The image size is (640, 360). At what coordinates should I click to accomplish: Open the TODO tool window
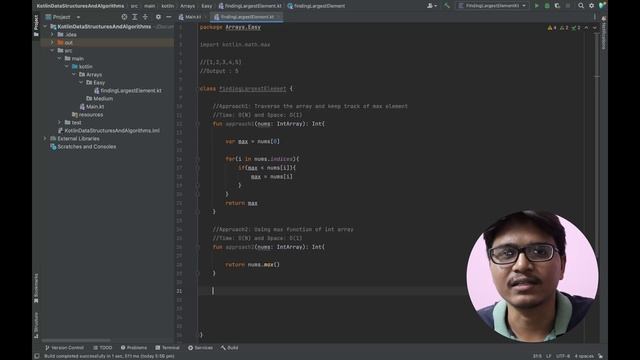pos(102,348)
